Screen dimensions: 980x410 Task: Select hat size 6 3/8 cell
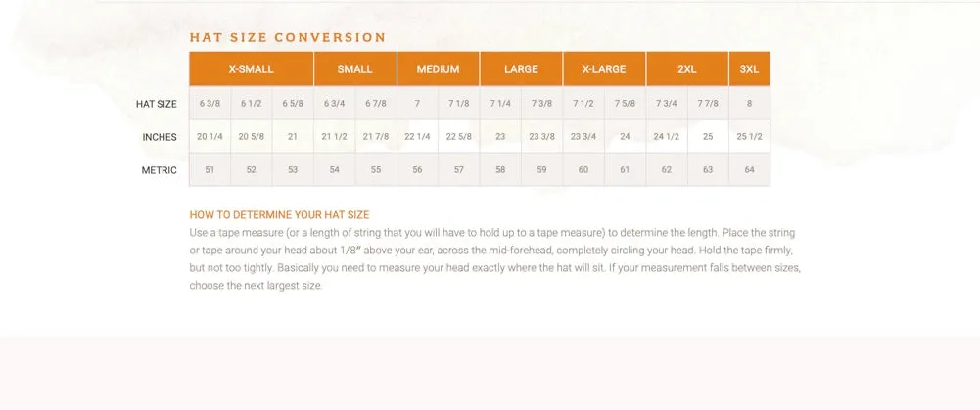[210, 103]
